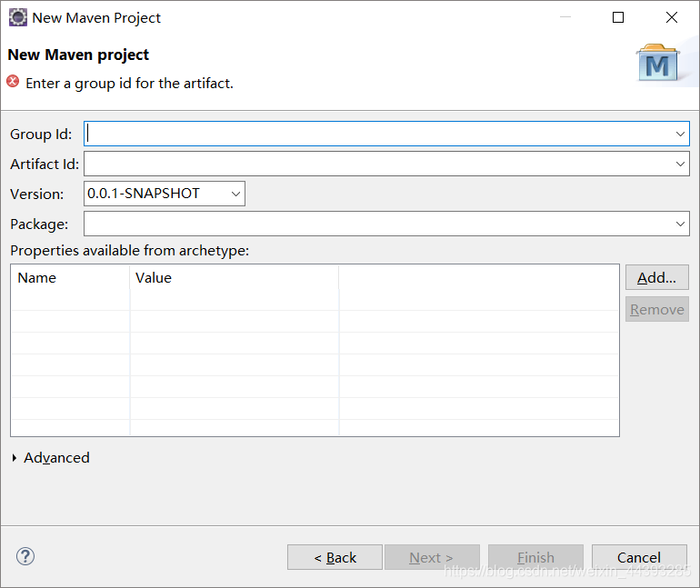This screenshot has height=588, width=700.
Task: Maximize the New Maven Project window
Action: click(618, 17)
